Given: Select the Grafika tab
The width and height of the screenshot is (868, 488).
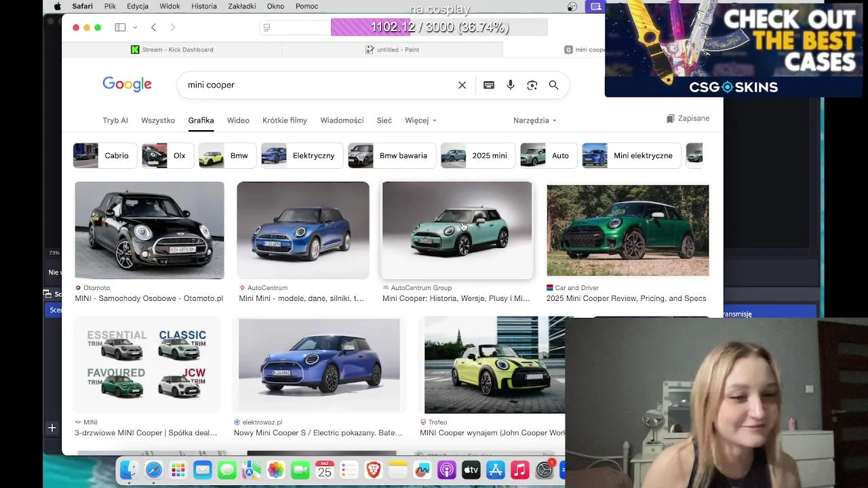Looking at the screenshot, I should click(x=201, y=120).
